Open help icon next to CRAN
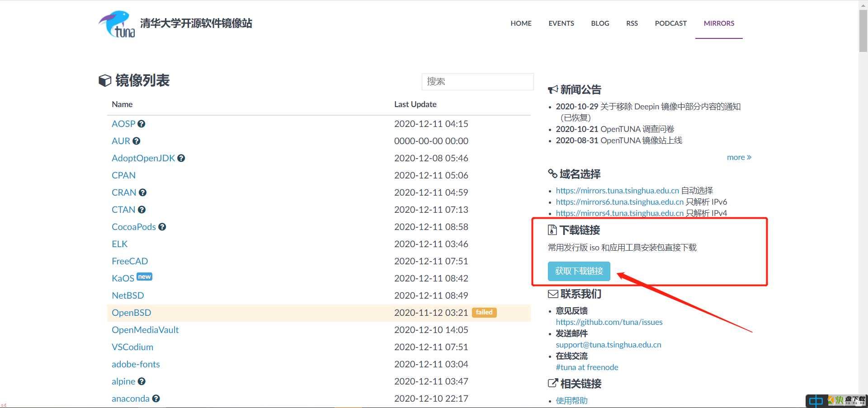This screenshot has width=868, height=408. point(143,192)
